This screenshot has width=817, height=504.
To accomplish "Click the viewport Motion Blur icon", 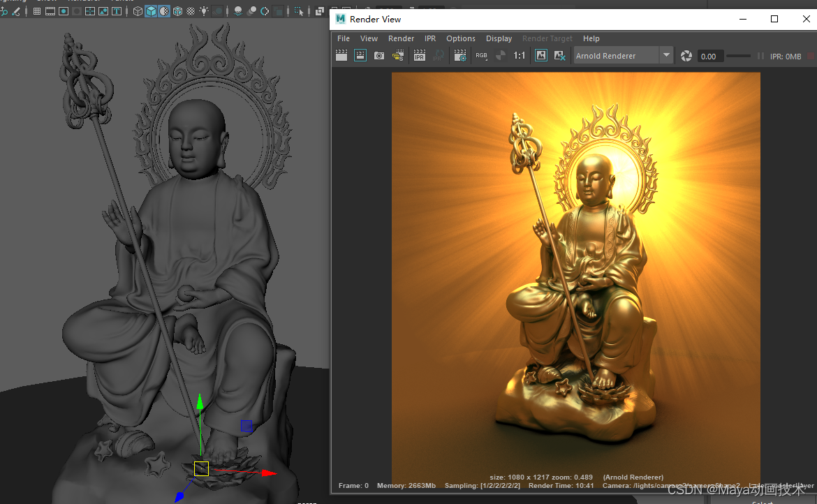I will 251,11.
